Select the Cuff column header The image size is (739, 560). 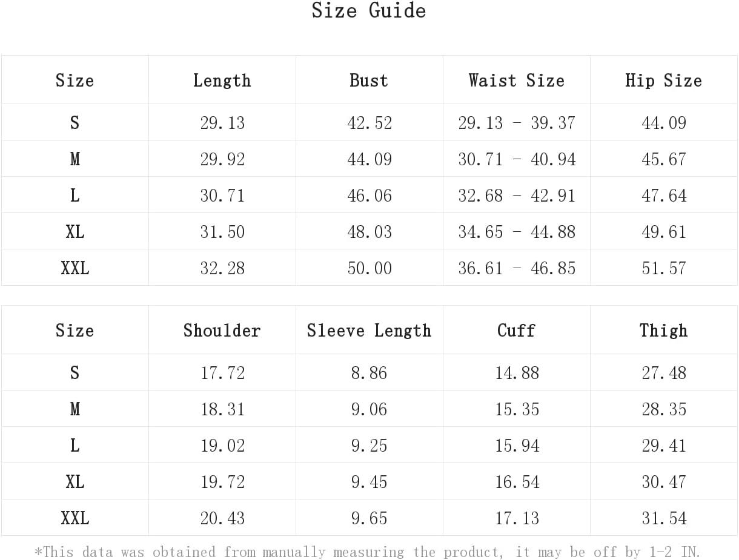(516, 330)
